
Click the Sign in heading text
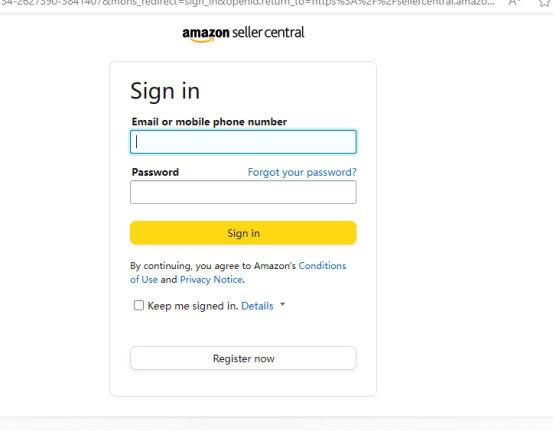click(165, 91)
